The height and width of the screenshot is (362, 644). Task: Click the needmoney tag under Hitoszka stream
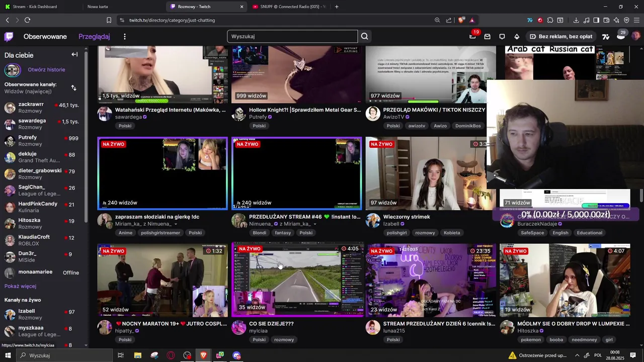(x=584, y=340)
